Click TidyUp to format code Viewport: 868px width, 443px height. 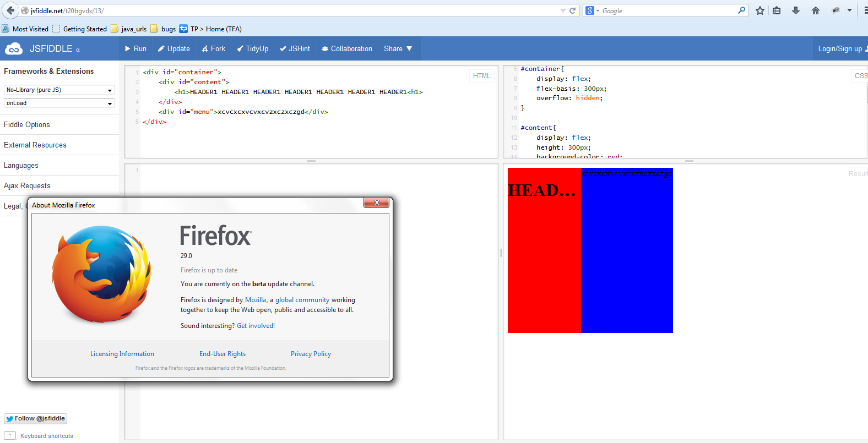click(253, 48)
